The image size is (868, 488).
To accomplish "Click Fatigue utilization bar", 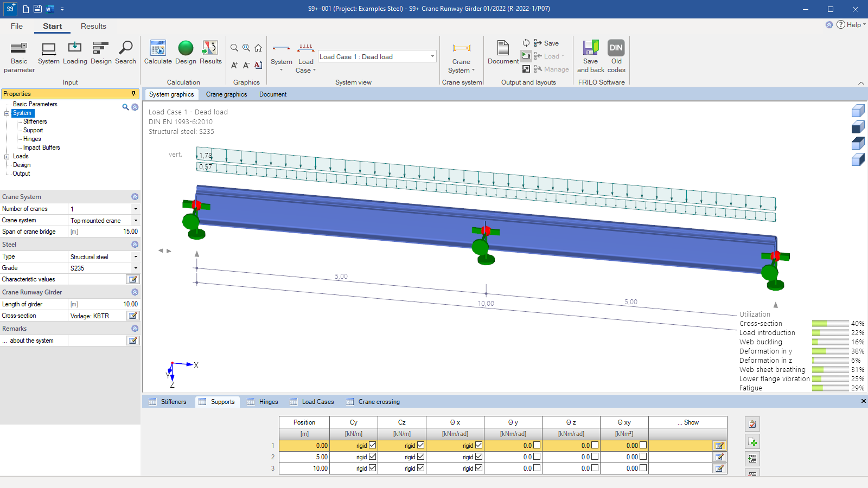I will click(x=830, y=388).
